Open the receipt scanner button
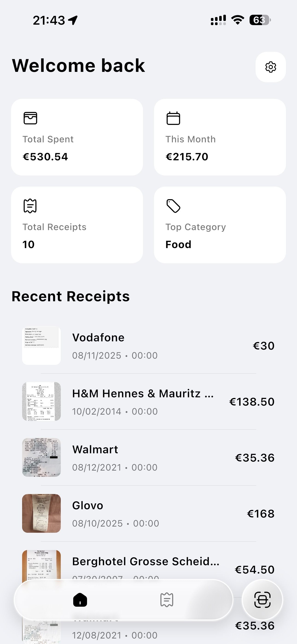The height and width of the screenshot is (644, 297). pos(262,600)
